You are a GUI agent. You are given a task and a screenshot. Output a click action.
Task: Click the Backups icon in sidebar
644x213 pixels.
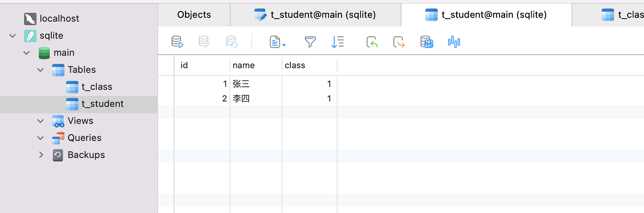coord(58,155)
